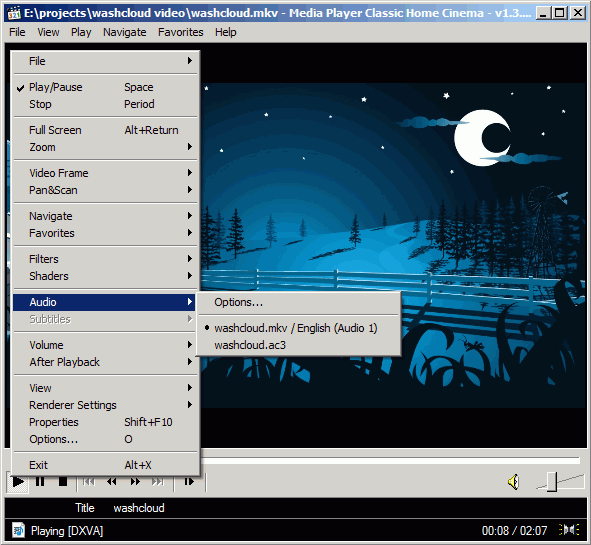Click the frame-step button in toolbar

click(x=189, y=482)
